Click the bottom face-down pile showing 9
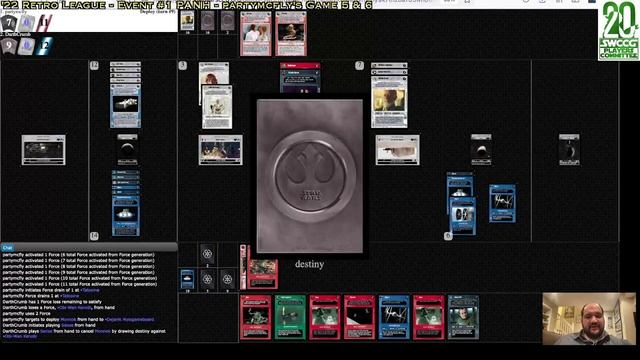The height and width of the screenshot is (360, 640). pyautogui.click(x=227, y=279)
